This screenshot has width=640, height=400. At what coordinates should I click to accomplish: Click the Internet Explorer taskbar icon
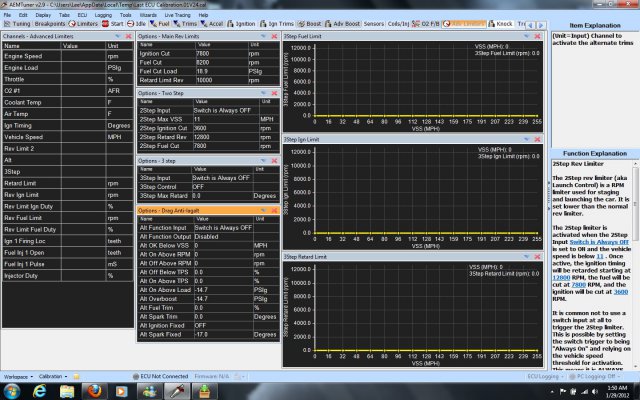click(41, 389)
